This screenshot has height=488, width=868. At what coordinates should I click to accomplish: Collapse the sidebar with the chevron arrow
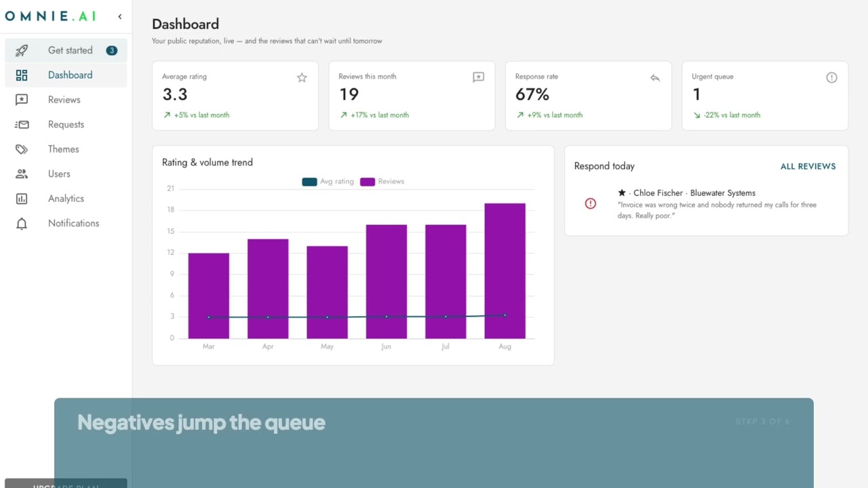pos(120,16)
